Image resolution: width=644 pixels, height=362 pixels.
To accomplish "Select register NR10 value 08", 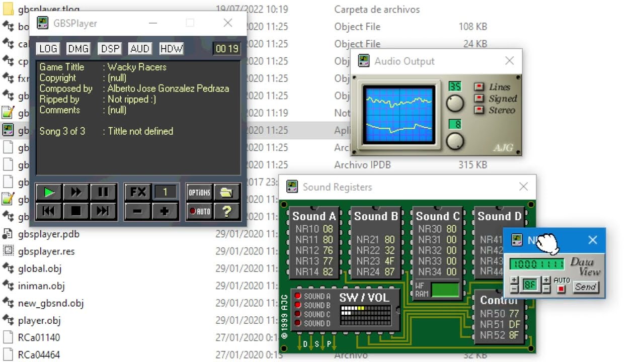I will coord(314,229).
